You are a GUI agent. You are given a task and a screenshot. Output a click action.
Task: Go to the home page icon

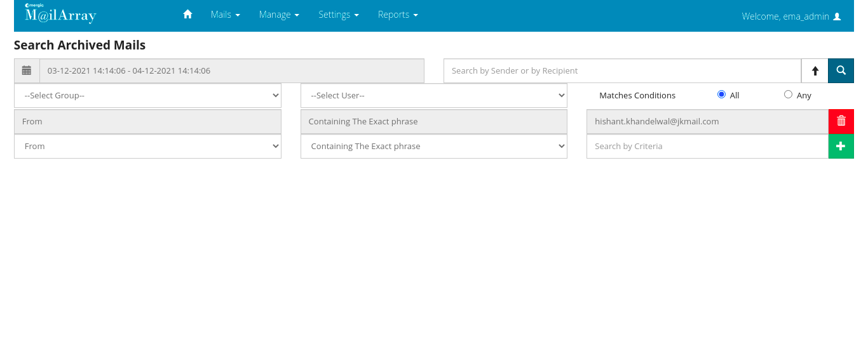187,14
